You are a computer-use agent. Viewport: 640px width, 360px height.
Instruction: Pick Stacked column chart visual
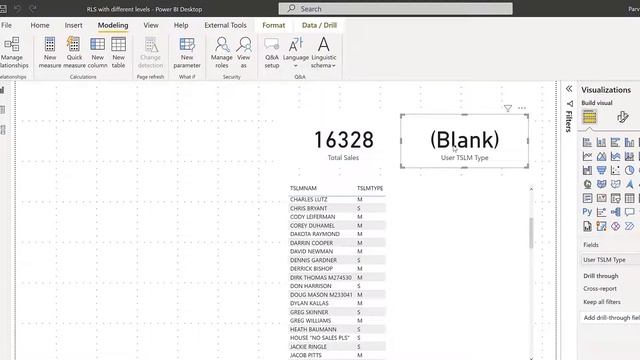(601, 142)
